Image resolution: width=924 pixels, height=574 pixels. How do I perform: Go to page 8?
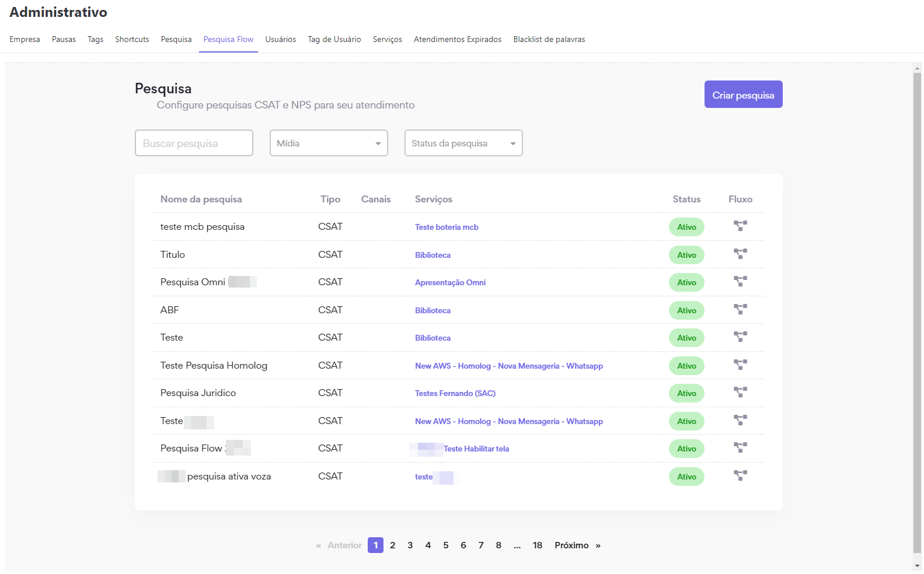click(498, 545)
